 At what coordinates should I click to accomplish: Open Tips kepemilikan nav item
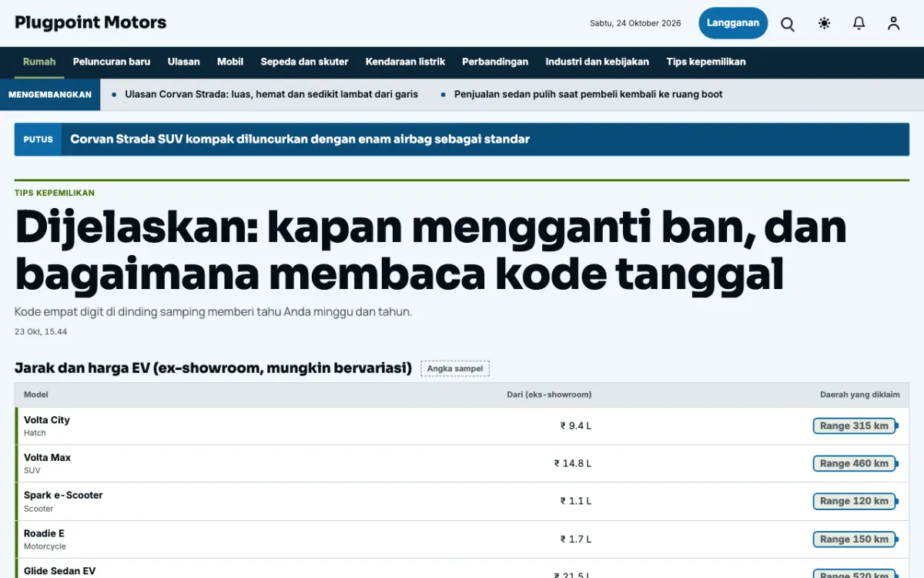pyautogui.click(x=706, y=62)
